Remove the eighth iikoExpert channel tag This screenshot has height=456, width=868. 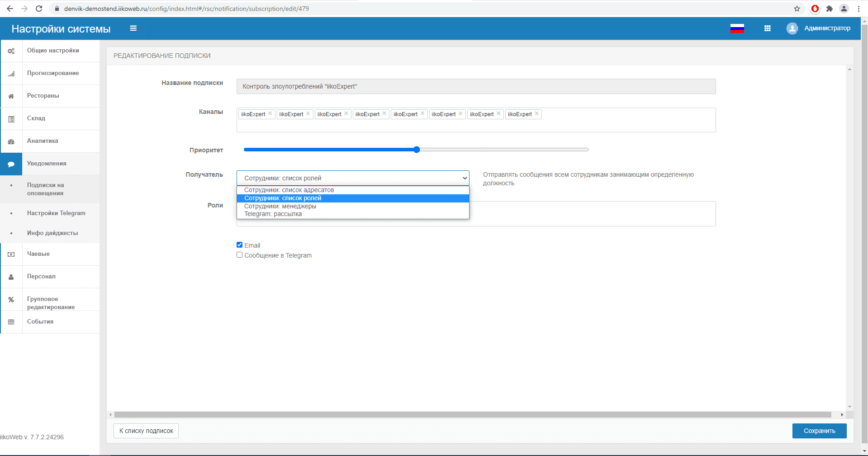click(x=536, y=113)
